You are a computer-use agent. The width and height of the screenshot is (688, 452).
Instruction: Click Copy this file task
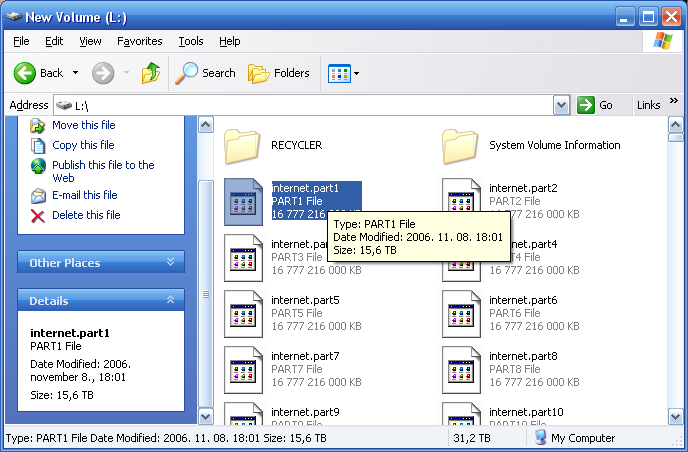[x=83, y=145]
